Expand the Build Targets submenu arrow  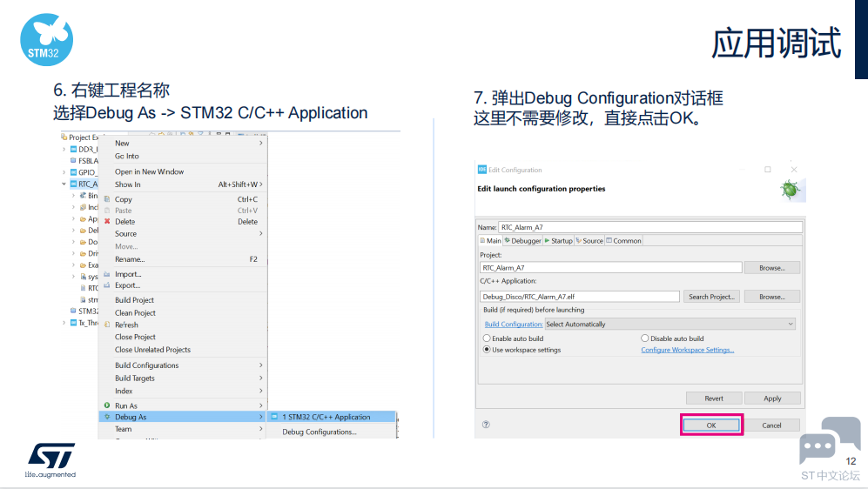[260, 378]
